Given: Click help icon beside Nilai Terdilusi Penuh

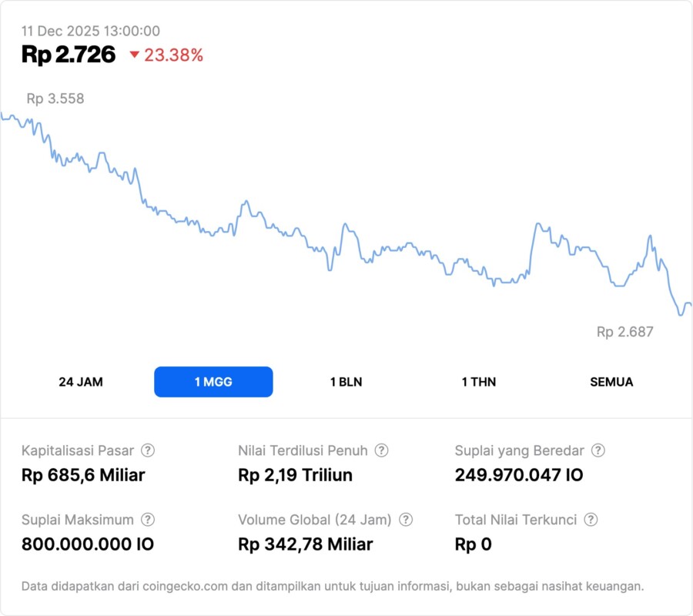Looking at the screenshot, I should tap(381, 450).
